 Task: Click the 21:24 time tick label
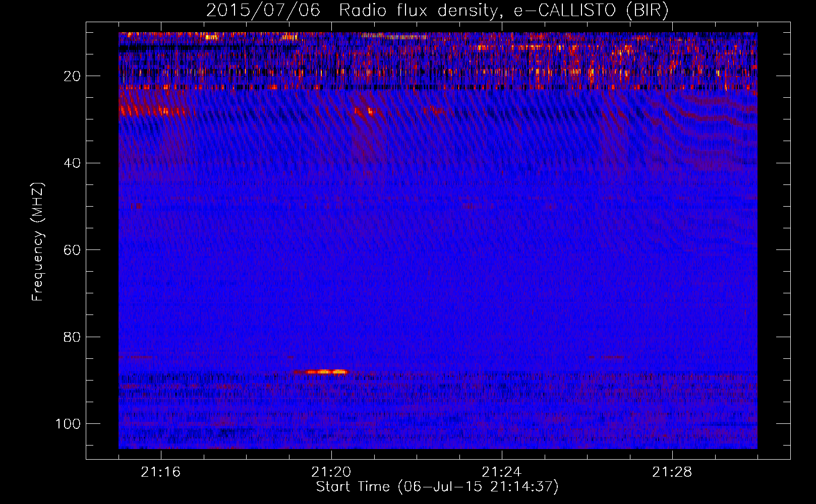(502, 472)
